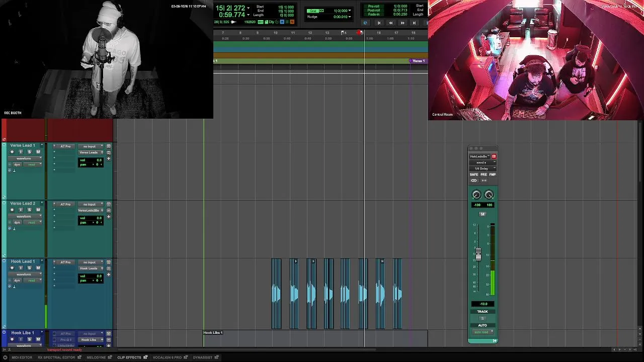Image resolution: width=644 pixels, height=362 pixels.
Task: Mute the Verse Lead 1 track
Action: coord(38,152)
